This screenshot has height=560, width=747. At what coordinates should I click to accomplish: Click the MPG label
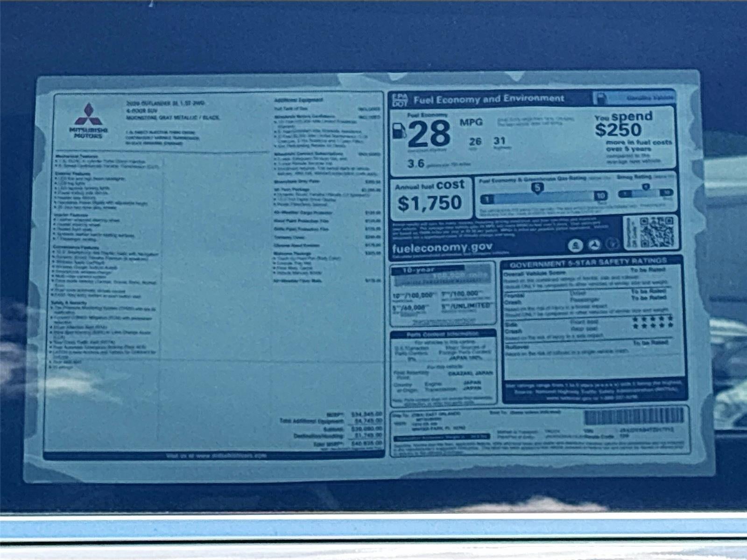(x=471, y=122)
